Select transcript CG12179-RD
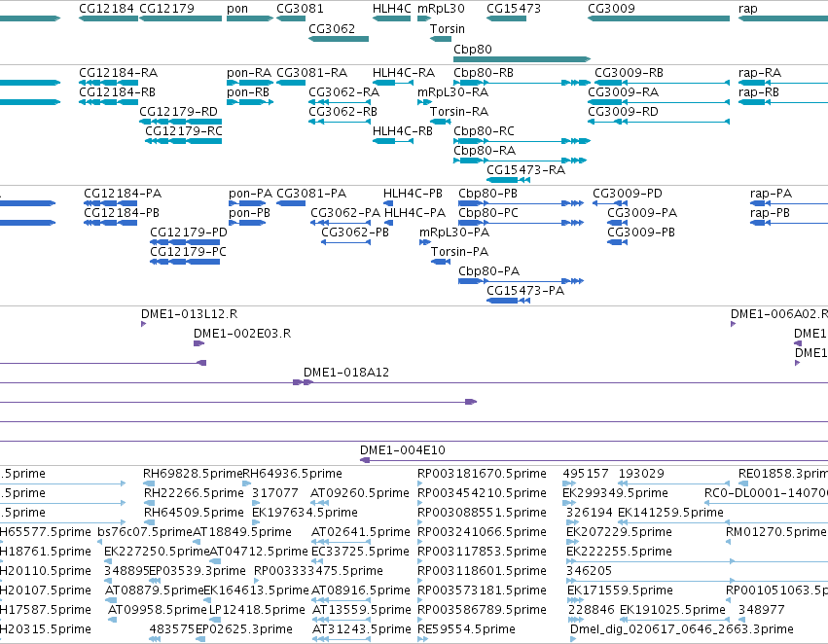The image size is (828, 644). point(178,111)
